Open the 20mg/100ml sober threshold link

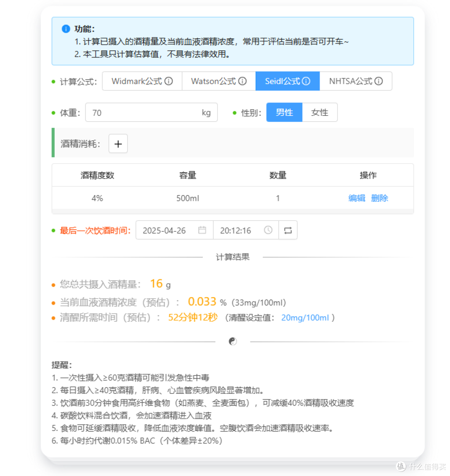pos(305,318)
